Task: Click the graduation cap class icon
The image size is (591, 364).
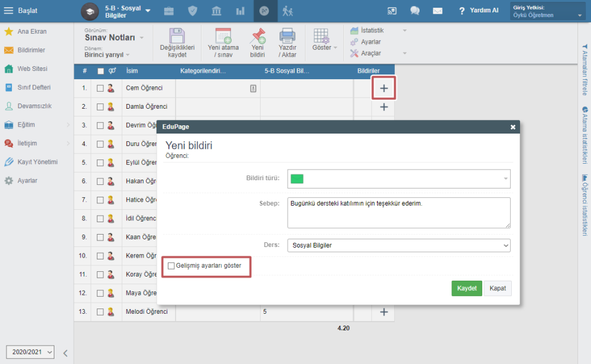Action: tap(90, 11)
